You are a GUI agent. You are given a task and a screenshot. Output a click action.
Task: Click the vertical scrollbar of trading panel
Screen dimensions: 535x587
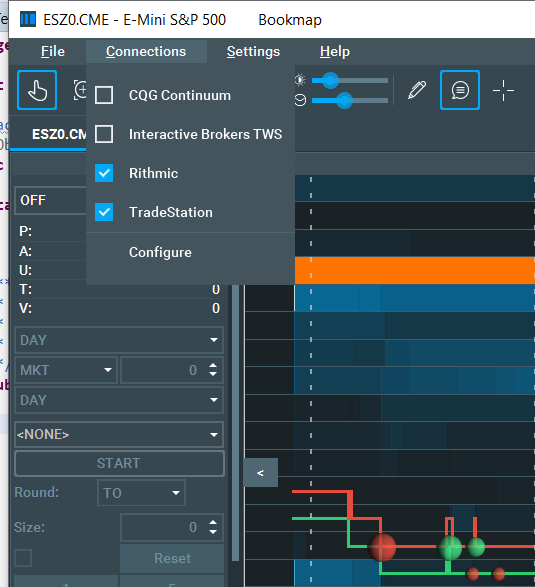click(x=235, y=423)
